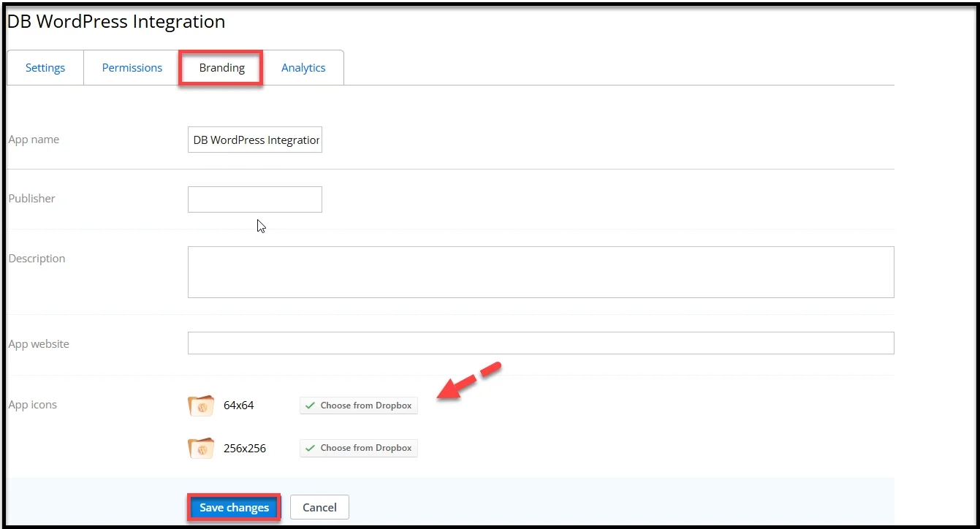Click the App icons row label
The width and height of the screenshot is (980, 529).
click(33, 405)
